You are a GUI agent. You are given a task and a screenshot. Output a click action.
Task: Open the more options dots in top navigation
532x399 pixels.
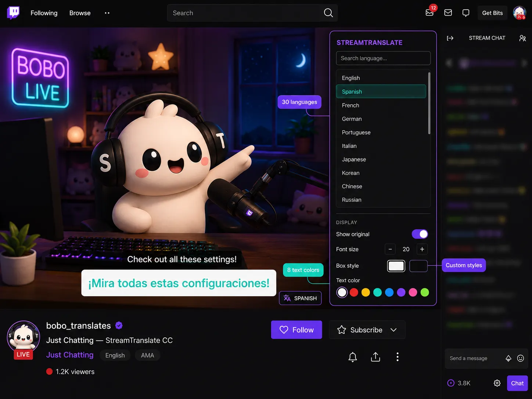tap(107, 13)
